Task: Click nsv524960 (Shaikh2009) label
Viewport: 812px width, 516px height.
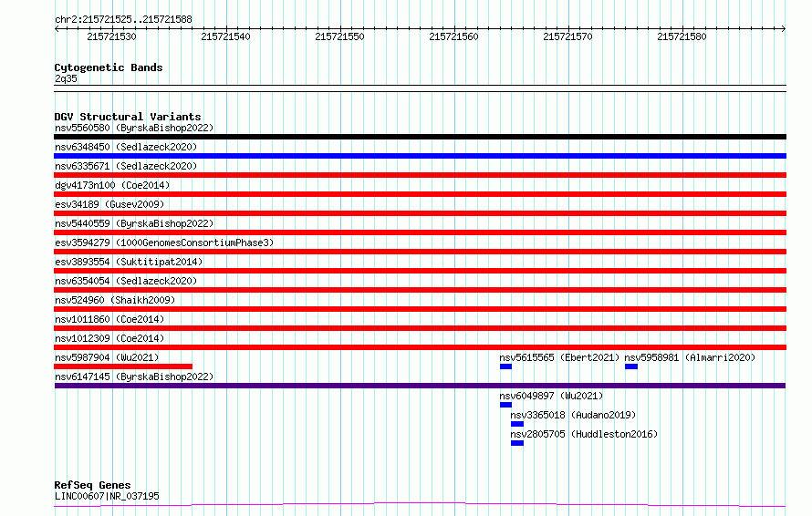Action: [115, 300]
